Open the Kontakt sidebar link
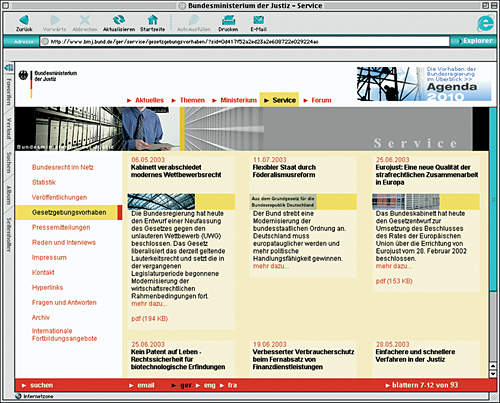 pos(43,272)
